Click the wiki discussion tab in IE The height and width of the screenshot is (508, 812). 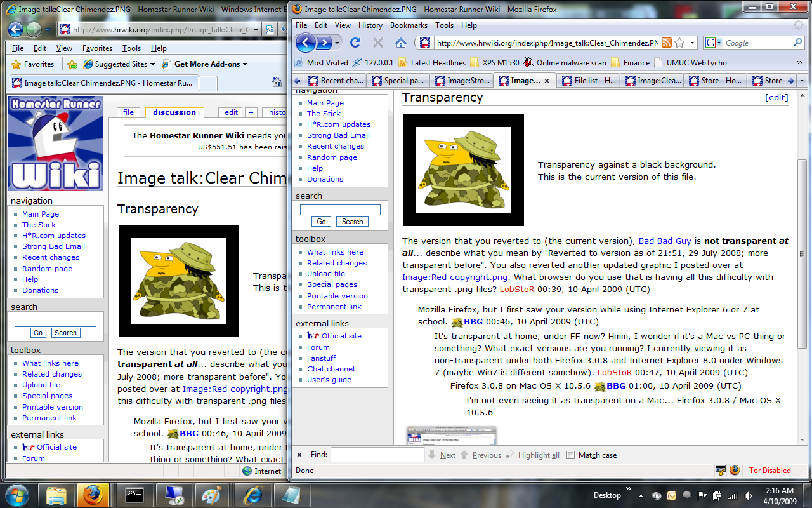pyautogui.click(x=174, y=112)
